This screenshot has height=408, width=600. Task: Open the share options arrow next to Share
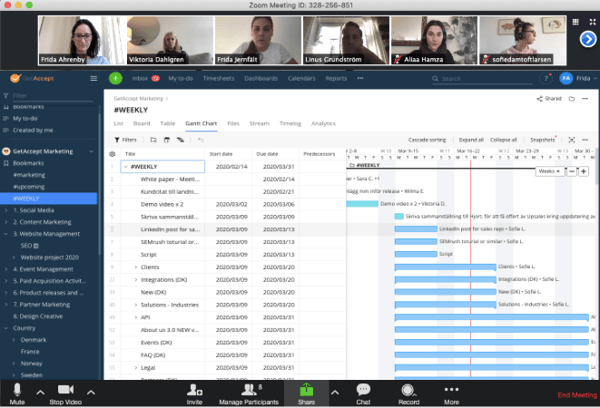[335, 392]
